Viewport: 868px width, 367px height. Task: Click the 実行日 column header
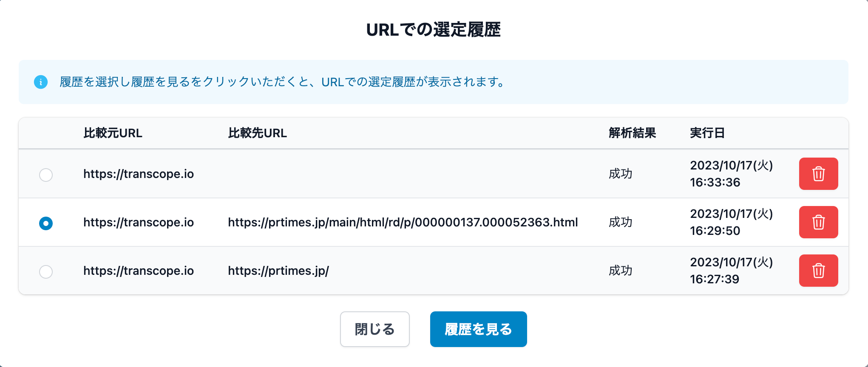pyautogui.click(x=707, y=133)
